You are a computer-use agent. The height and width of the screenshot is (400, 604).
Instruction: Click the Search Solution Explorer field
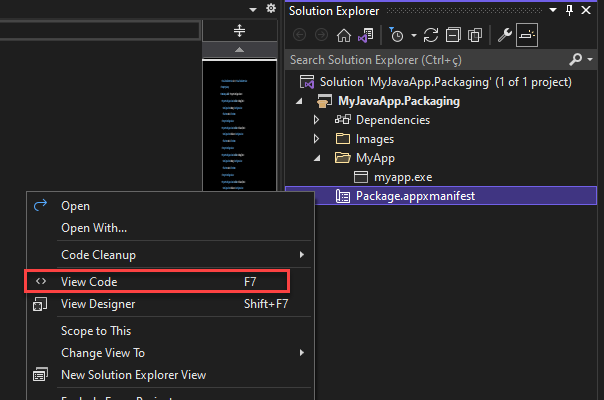tap(426, 60)
